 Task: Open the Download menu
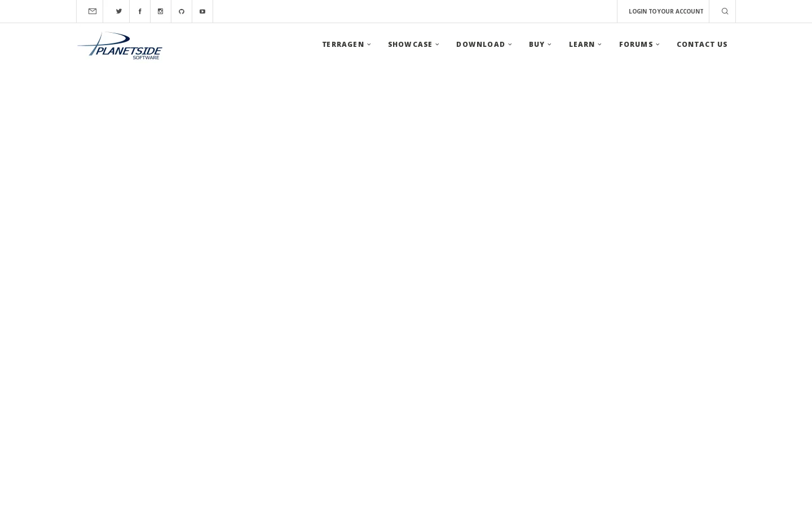pos(480,44)
